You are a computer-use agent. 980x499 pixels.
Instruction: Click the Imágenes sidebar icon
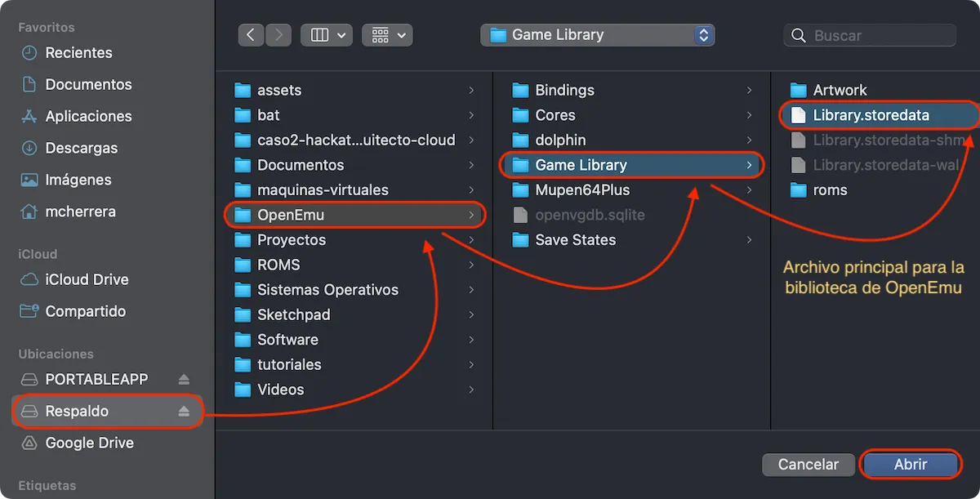tap(30, 180)
